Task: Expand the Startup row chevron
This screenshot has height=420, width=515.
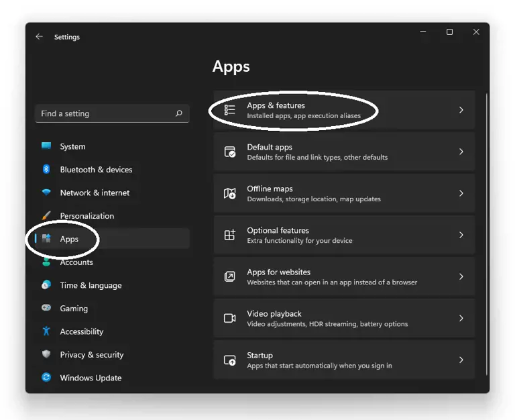Action: click(x=461, y=360)
